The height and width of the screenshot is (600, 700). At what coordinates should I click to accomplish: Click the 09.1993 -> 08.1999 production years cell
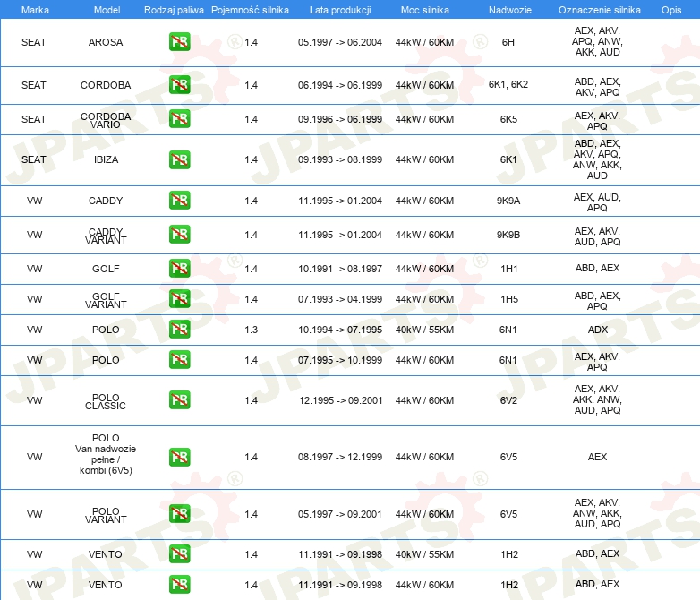(340, 159)
